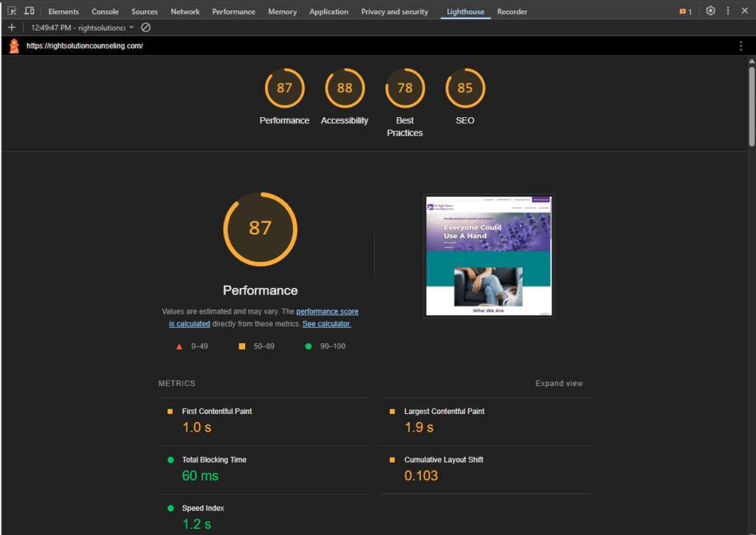Toggle the device toolbar icon
The width and height of the screenshot is (756, 535).
30,11
